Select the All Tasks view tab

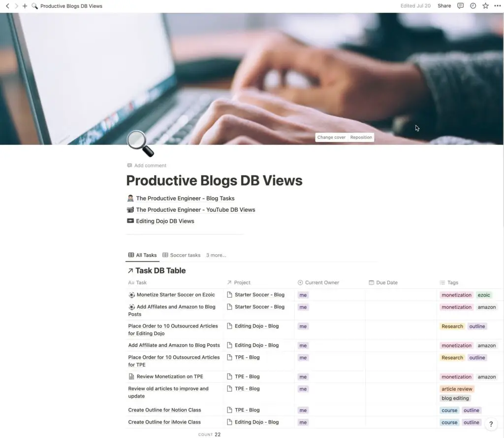pyautogui.click(x=142, y=255)
